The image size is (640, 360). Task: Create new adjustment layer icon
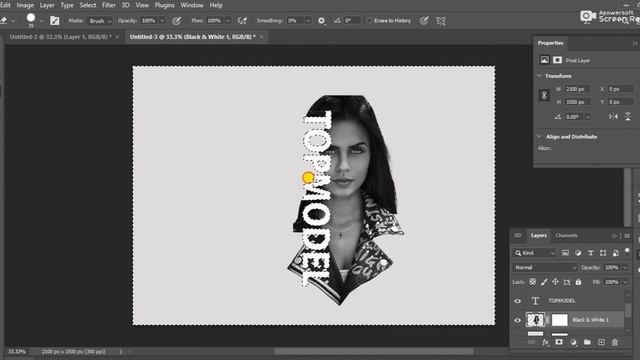pos(573,342)
